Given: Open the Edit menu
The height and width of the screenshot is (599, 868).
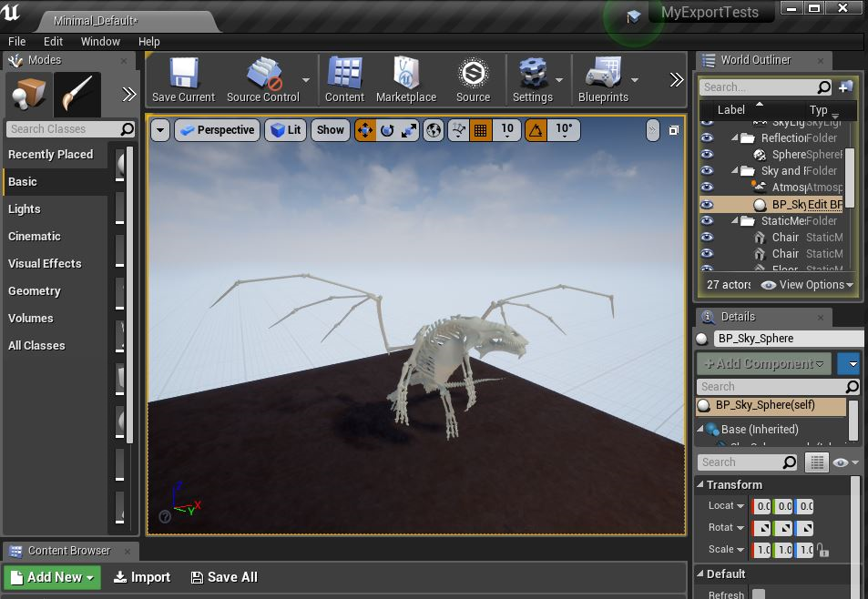Looking at the screenshot, I should (x=53, y=42).
